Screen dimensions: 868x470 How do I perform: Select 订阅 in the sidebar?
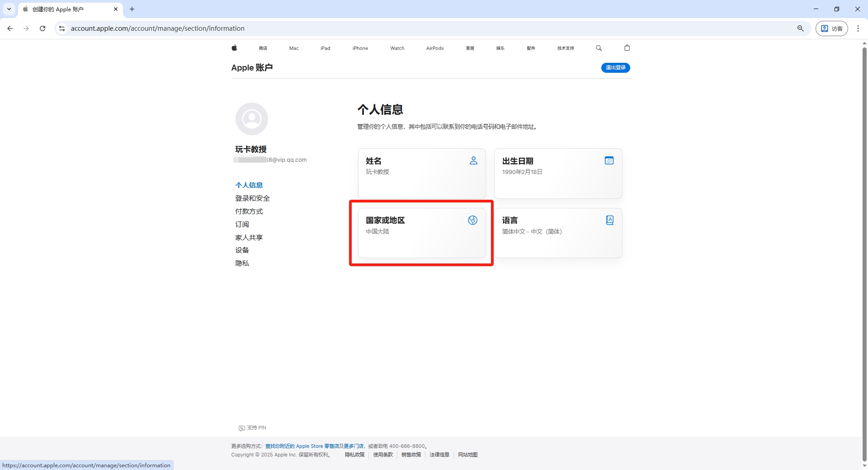click(x=242, y=224)
